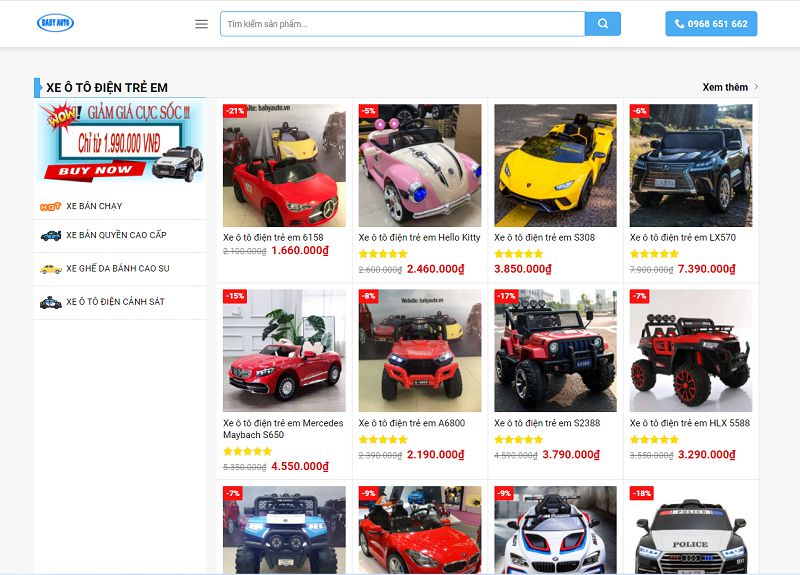Open the blue off-road buggy product image
The image size is (800, 575).
pyautogui.click(x=284, y=530)
